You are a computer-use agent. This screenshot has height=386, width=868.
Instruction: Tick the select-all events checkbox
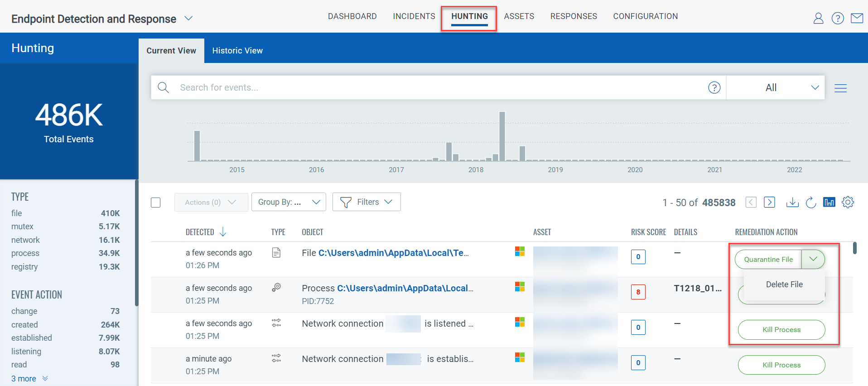pyautogui.click(x=156, y=202)
